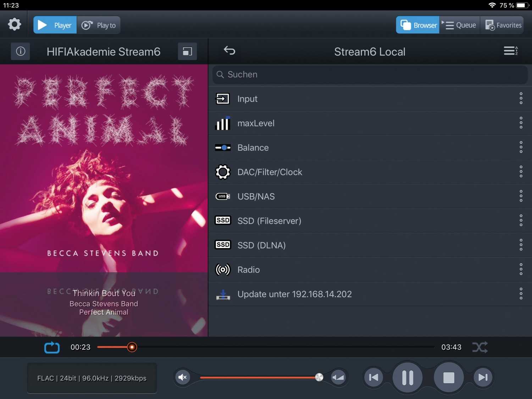Click the SSD (Fileserver) icon

[223, 220]
